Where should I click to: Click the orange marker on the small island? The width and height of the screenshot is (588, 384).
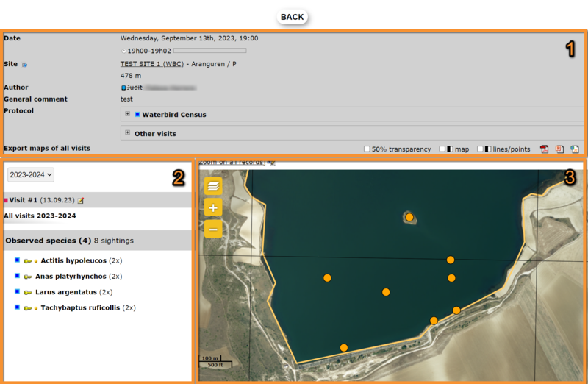pos(409,217)
